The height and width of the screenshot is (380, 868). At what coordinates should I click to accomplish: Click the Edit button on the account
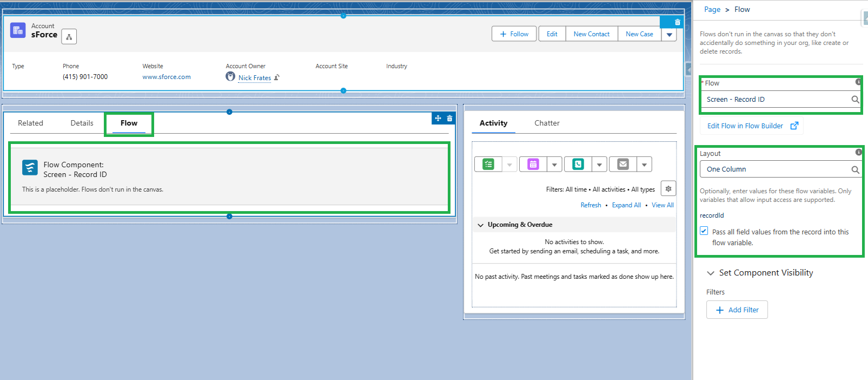coord(552,34)
